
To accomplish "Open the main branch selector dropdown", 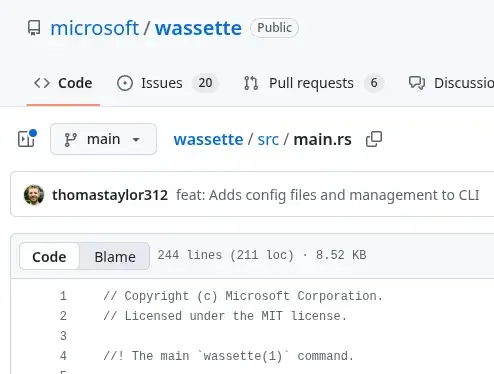I will pos(103,139).
